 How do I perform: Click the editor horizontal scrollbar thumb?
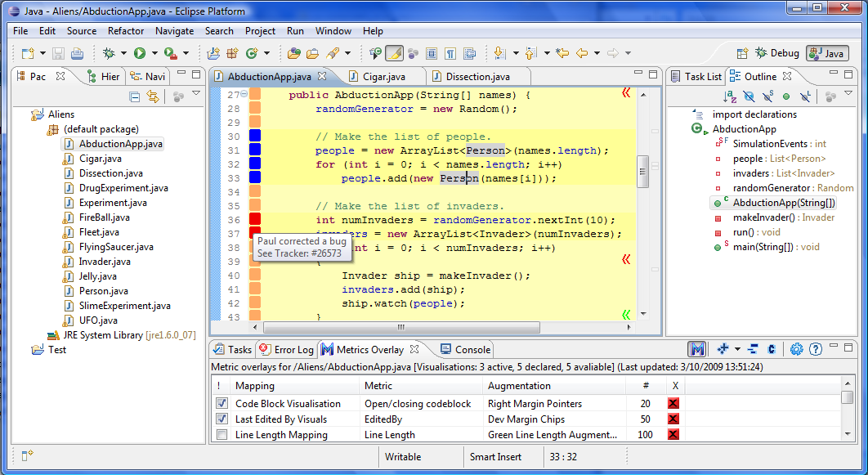pyautogui.click(x=401, y=327)
